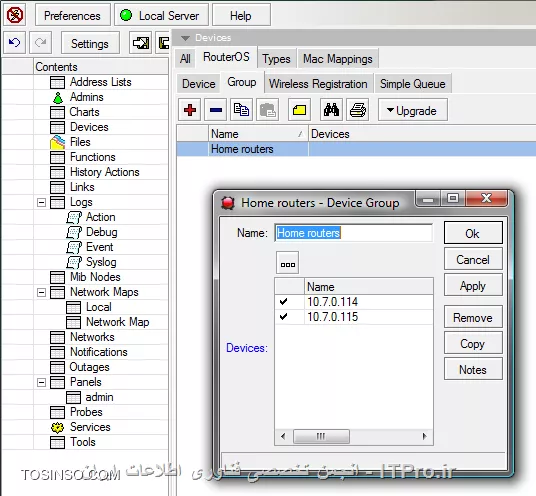Click the paste icon in Group toolbar

click(x=268, y=110)
